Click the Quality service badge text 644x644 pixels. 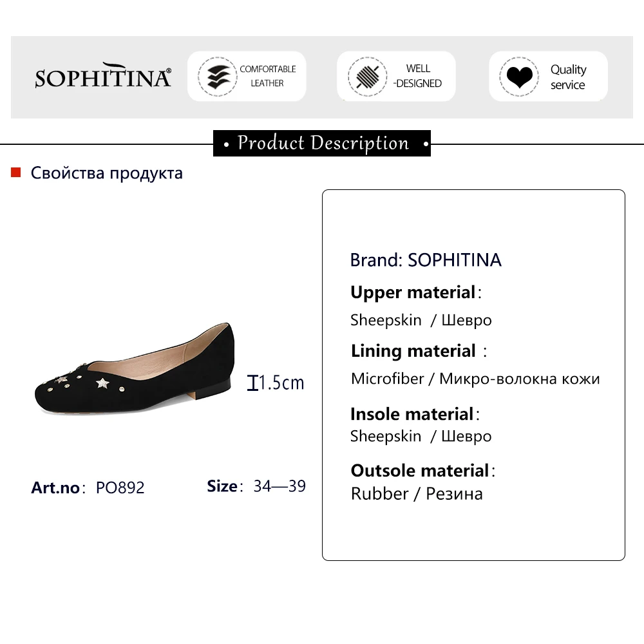coord(568,77)
